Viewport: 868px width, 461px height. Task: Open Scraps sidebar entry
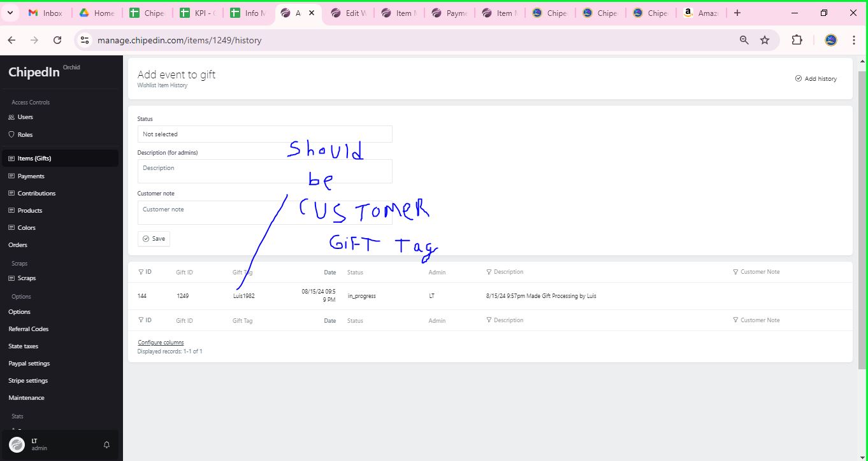(27, 278)
